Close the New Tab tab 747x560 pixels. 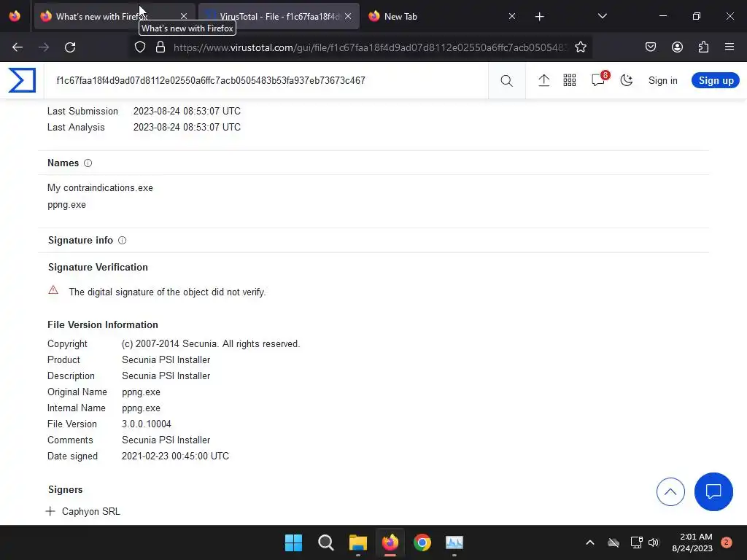click(511, 16)
